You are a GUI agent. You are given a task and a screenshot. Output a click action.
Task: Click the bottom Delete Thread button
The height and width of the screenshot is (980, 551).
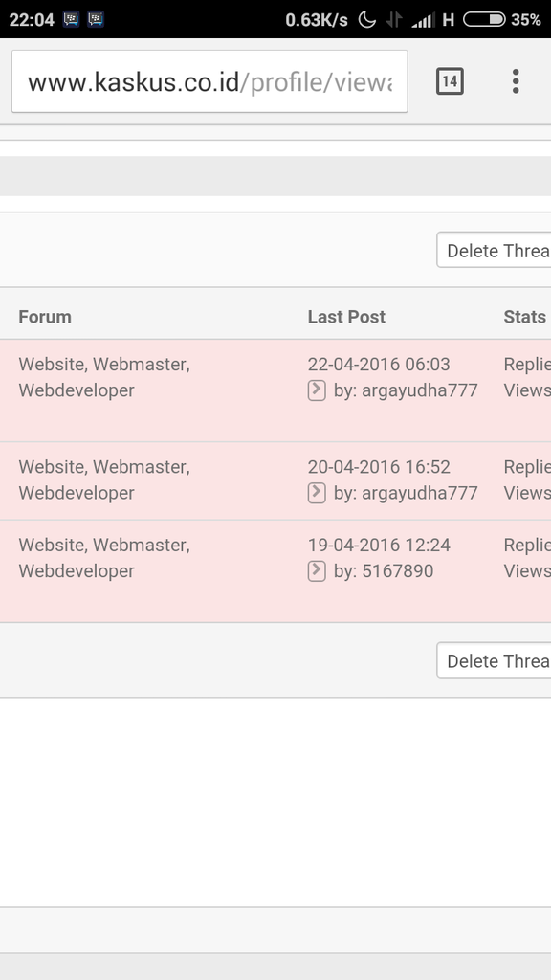click(x=494, y=660)
